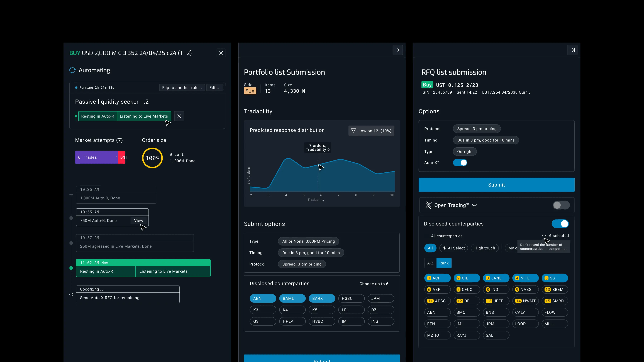Image resolution: width=644 pixels, height=362 pixels.
Task: Deselect the ABN counterparty chip
Action: click(x=263, y=299)
